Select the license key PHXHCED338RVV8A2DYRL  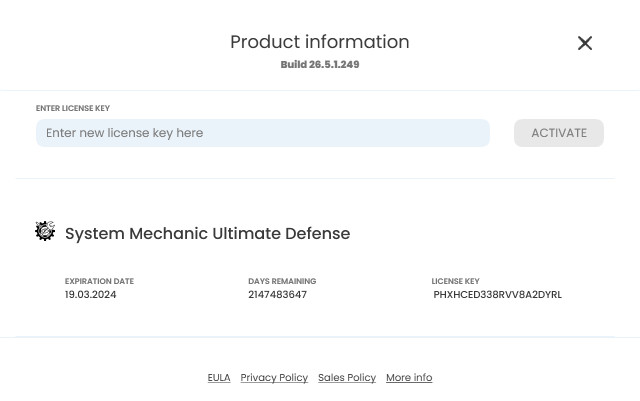tap(498, 295)
